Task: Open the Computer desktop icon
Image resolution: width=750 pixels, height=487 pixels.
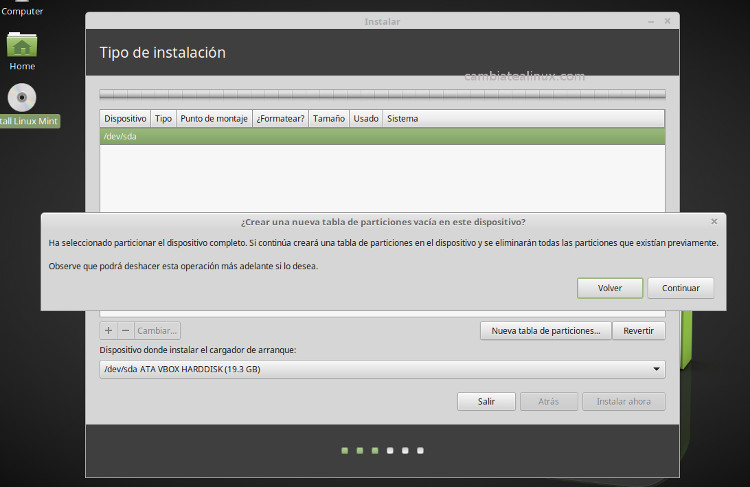Action: point(22,9)
